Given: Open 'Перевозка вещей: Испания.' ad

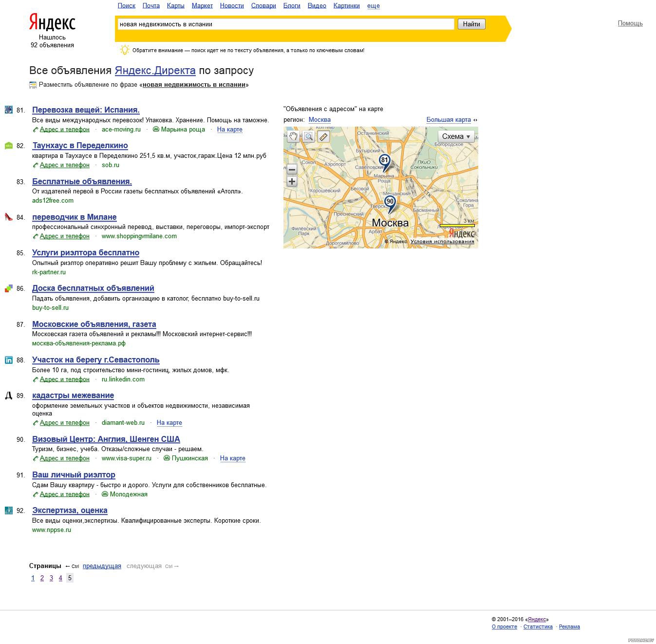Looking at the screenshot, I should [x=86, y=110].
